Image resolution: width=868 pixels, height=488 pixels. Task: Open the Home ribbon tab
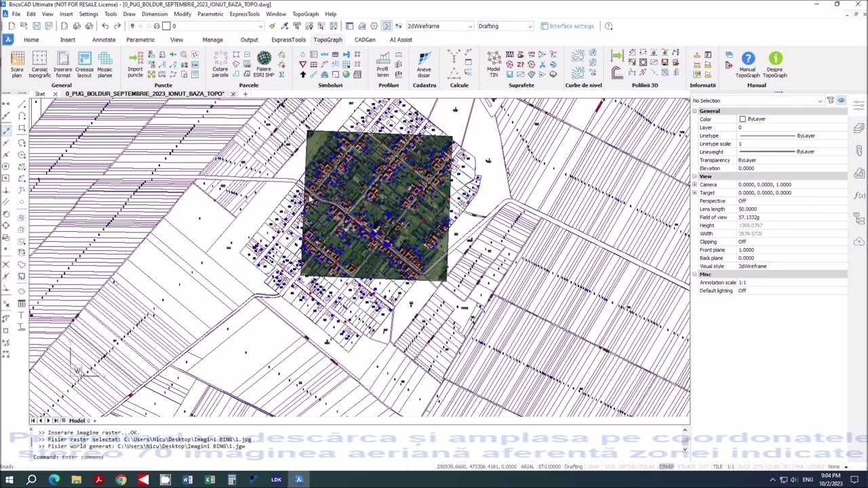tap(31, 39)
